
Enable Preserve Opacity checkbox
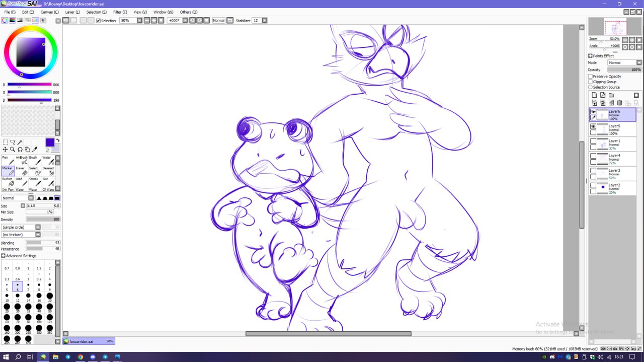pyautogui.click(x=591, y=77)
